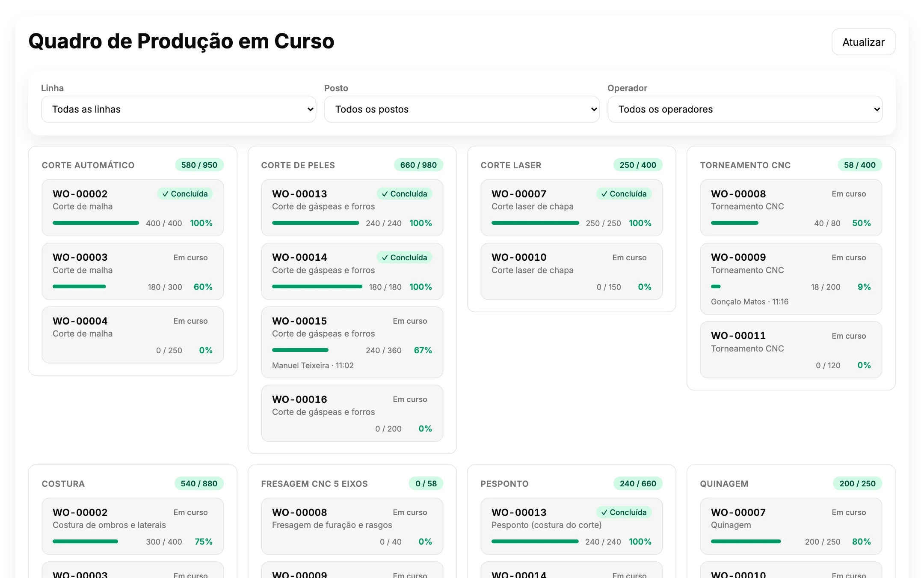The height and width of the screenshot is (578, 924).
Task: Click Concluída badge on Corte Automático WO-00002
Action: pos(185,194)
